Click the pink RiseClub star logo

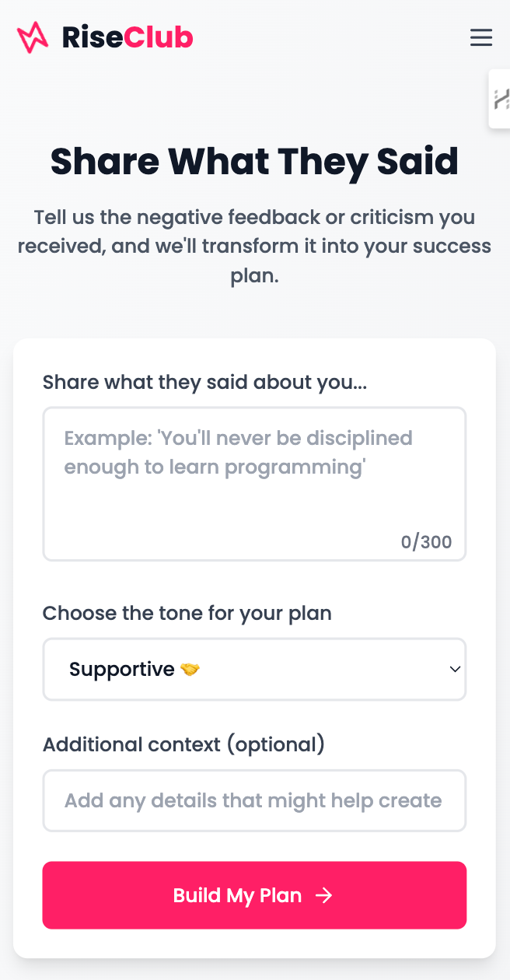click(33, 37)
